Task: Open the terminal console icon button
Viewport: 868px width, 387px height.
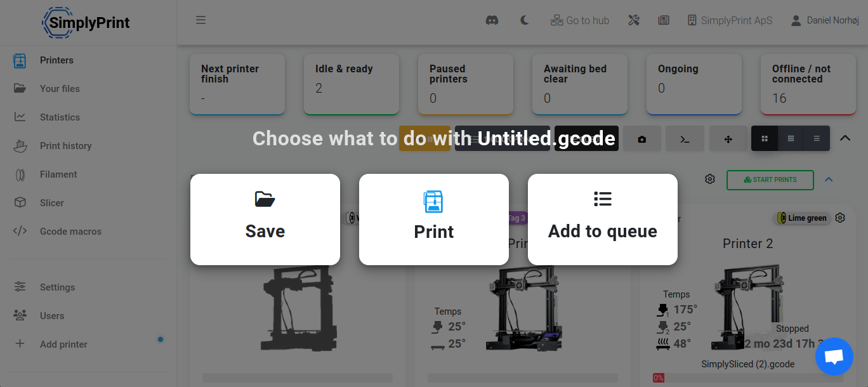Action: (685, 138)
